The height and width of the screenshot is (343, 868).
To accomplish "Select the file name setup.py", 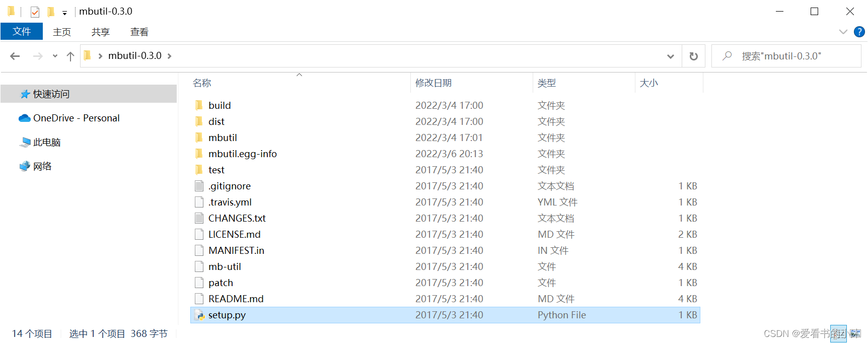I will tap(227, 315).
